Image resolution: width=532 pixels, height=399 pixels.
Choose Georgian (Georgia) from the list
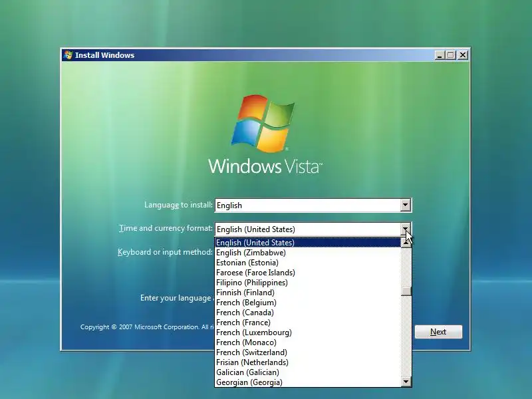308,382
